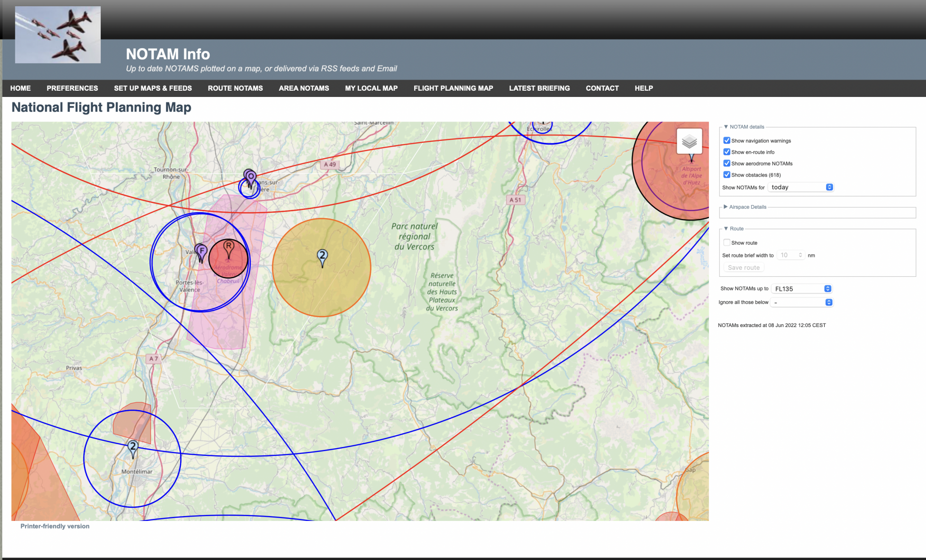Click the number 2 marker in orange circle

coord(322,258)
